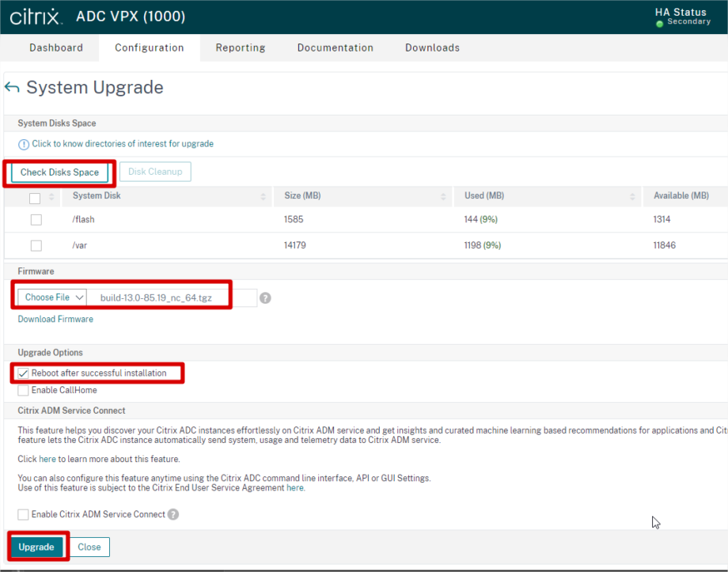728x572 pixels.
Task: Click the sort icon on System Disk column
Action: [262, 196]
